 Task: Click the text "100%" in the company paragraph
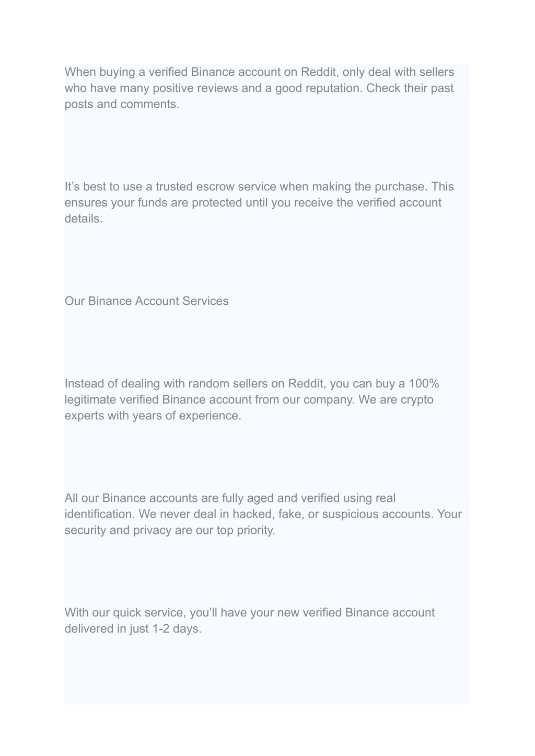(x=424, y=384)
